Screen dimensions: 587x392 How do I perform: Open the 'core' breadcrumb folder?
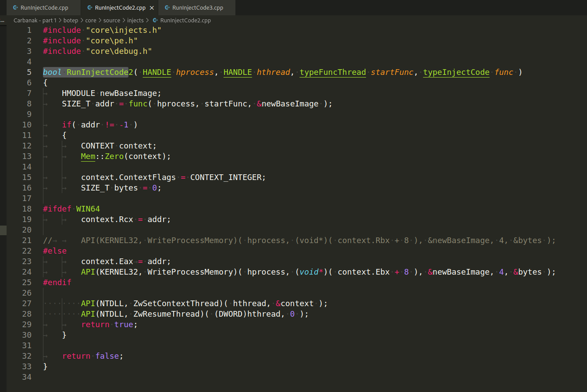click(x=91, y=20)
